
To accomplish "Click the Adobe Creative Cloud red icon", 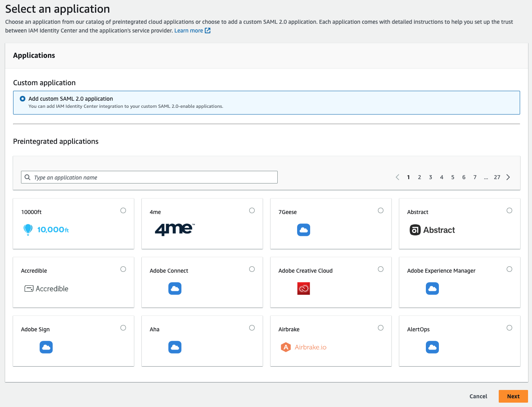I will click(303, 289).
